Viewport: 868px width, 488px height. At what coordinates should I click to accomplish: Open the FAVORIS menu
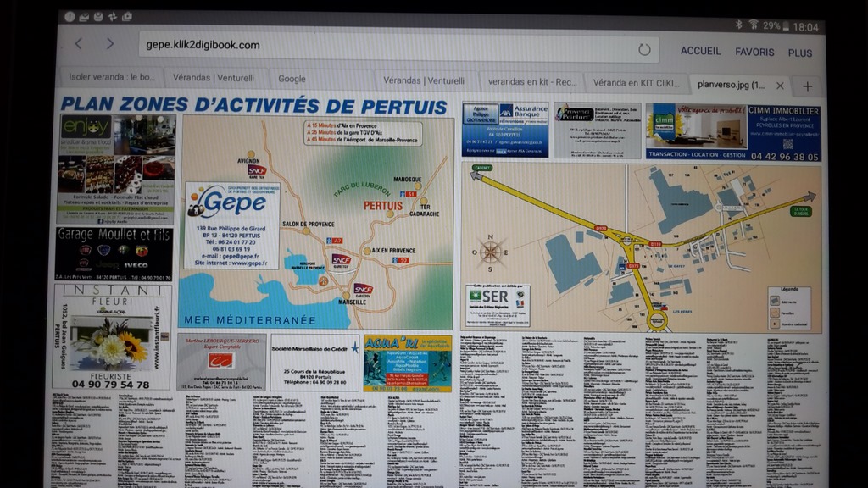[x=754, y=52]
